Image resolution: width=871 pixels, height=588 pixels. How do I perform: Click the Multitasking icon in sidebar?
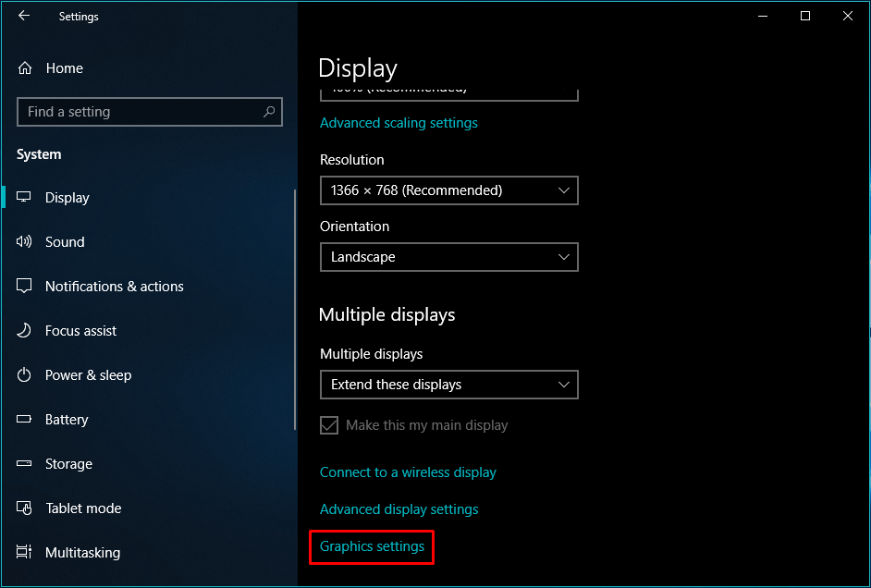[24, 552]
